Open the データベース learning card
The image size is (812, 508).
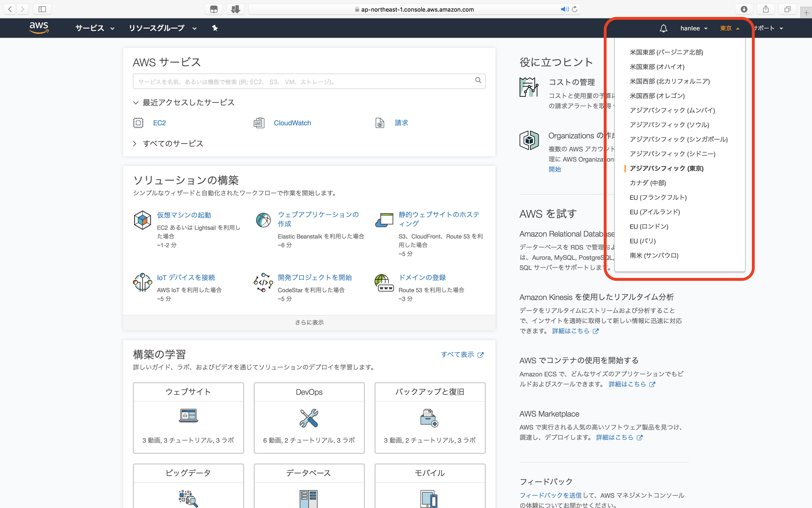pos(309,486)
